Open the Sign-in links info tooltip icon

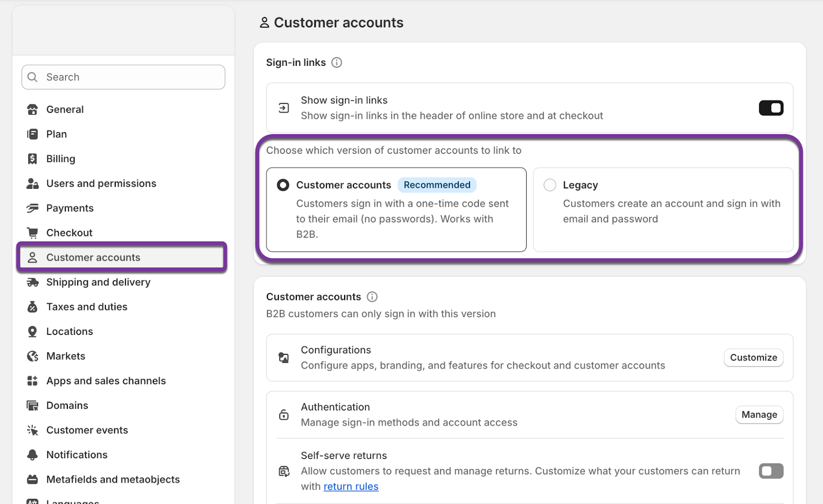(x=337, y=62)
